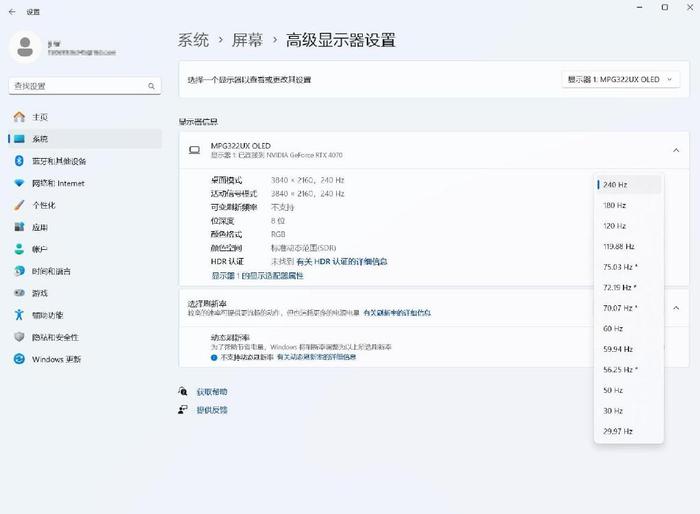The image size is (700, 514).
Task: Open Apps (应用) sidebar icon
Action: click(x=19, y=227)
